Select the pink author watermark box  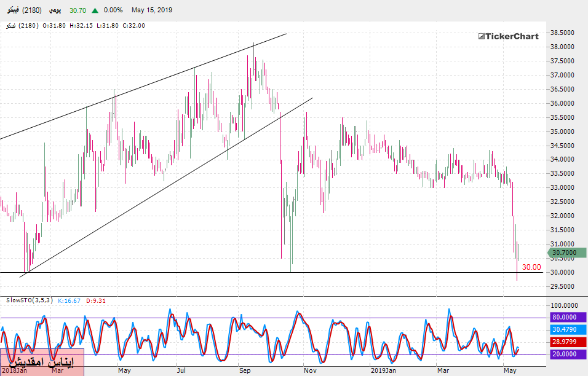pyautogui.click(x=42, y=362)
